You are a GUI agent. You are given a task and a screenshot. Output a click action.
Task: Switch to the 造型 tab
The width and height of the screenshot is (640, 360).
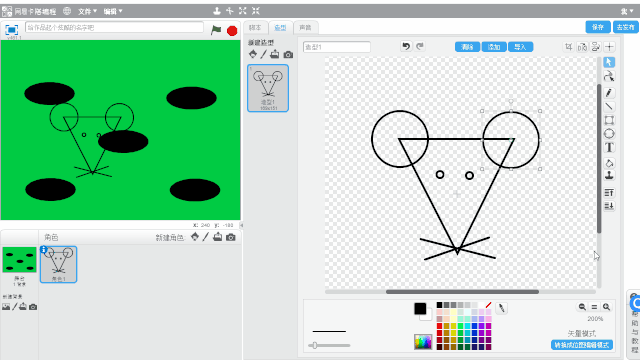(x=280, y=27)
